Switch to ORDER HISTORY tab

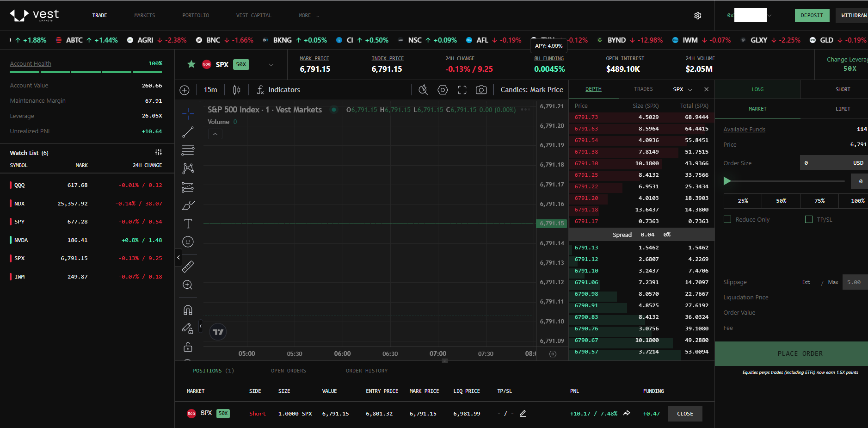point(367,371)
